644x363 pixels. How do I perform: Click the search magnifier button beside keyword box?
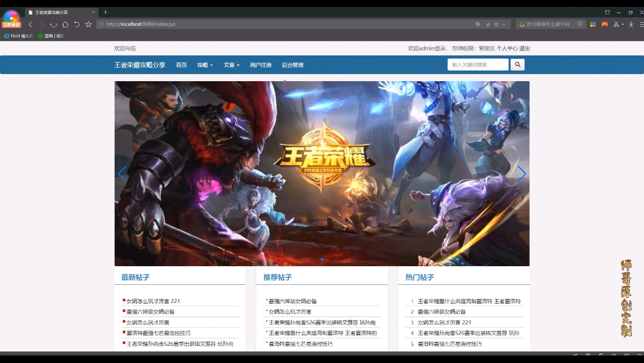tap(517, 64)
